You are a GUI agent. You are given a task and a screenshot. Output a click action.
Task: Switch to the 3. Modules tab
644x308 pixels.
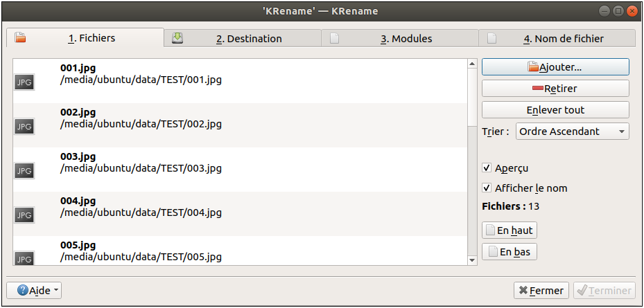pyautogui.click(x=399, y=38)
